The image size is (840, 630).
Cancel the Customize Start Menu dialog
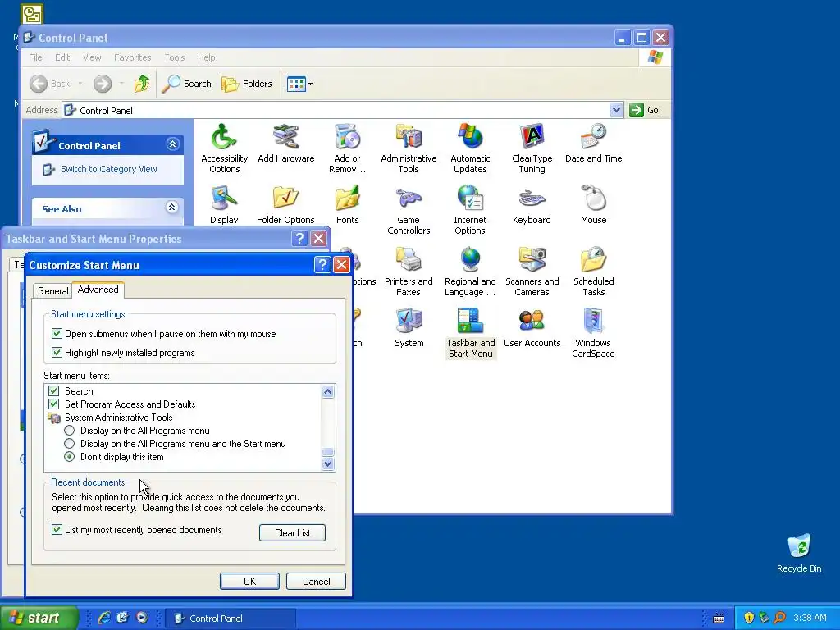pos(316,582)
